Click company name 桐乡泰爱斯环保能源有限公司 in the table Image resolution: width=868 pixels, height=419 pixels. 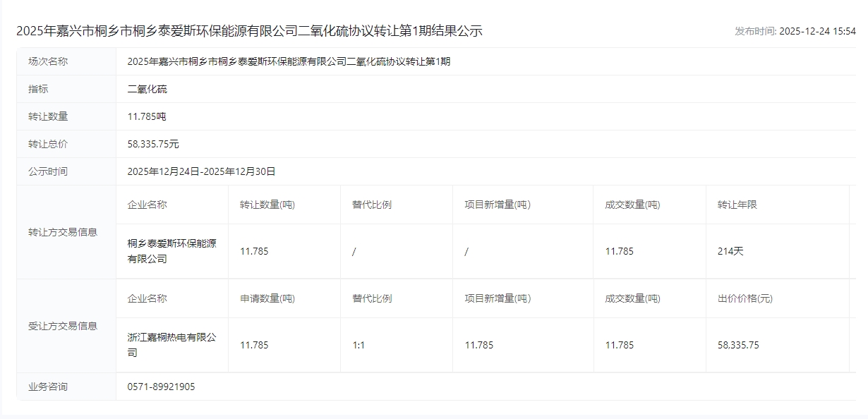[x=171, y=251]
